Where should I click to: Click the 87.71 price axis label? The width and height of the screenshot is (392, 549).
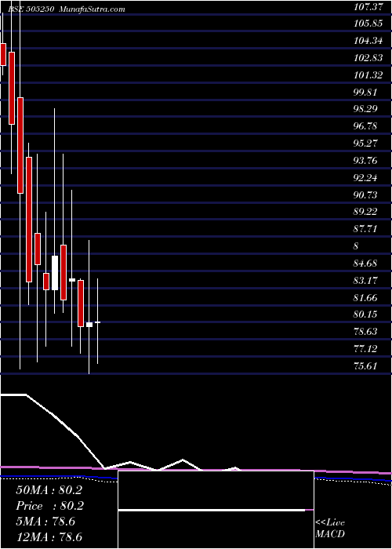tap(366, 229)
